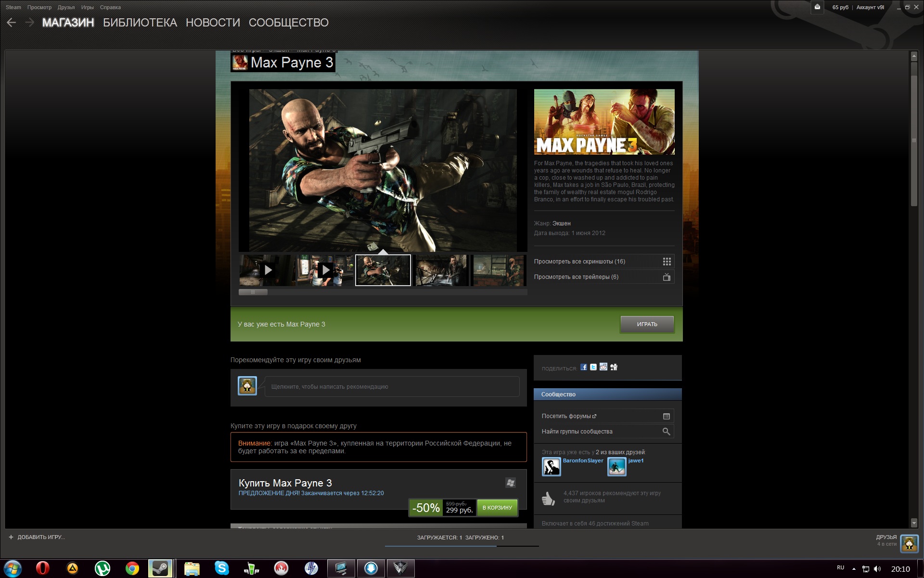
Task: Click the trailers TV icon
Action: (667, 277)
